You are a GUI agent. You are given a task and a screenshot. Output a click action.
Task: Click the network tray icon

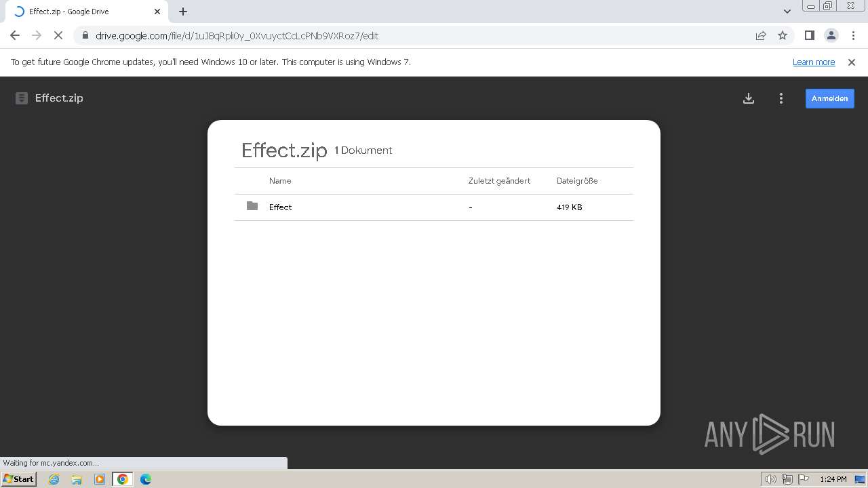coord(787,479)
